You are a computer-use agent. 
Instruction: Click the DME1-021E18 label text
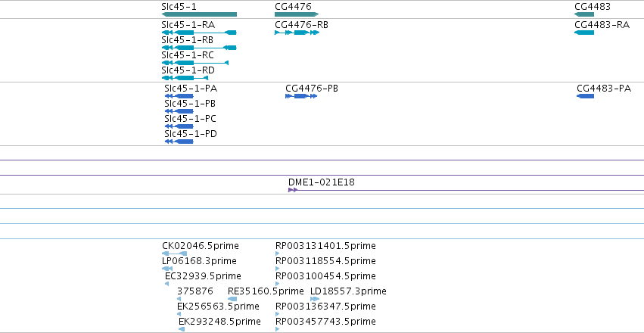[x=321, y=182]
